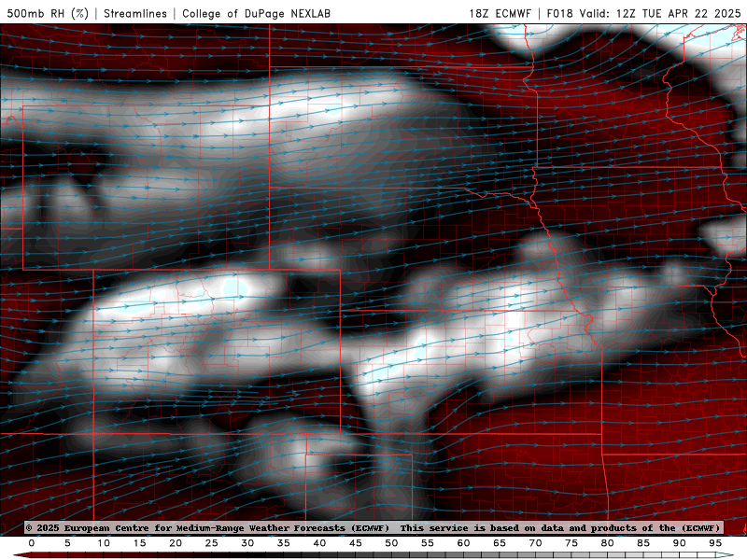Click the 70 value on the color scale
Viewport: 747px width, 560px height.
click(x=535, y=543)
